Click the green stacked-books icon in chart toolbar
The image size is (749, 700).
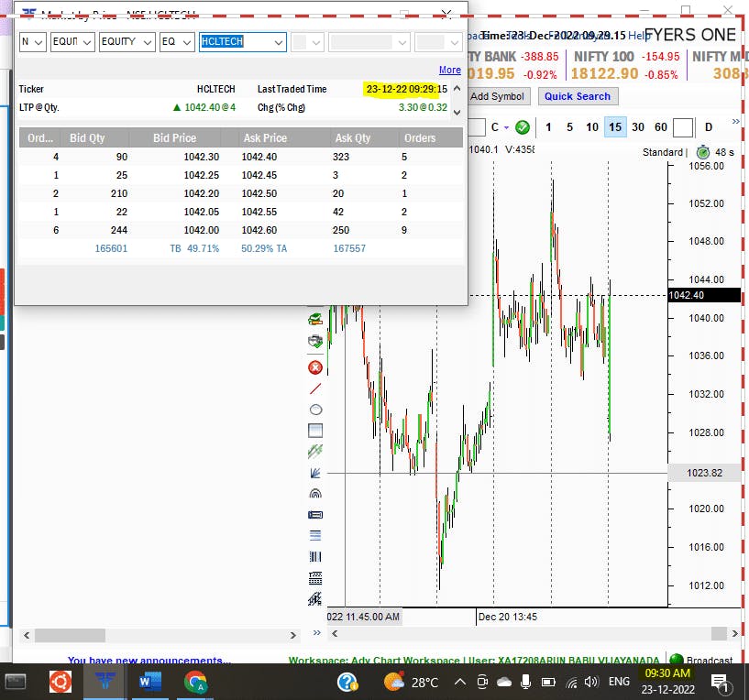click(x=315, y=319)
